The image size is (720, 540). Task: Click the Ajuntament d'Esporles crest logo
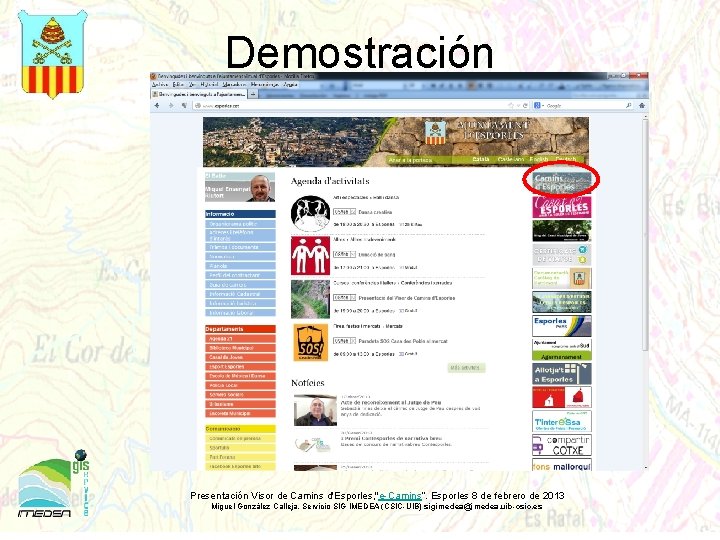coord(435,132)
